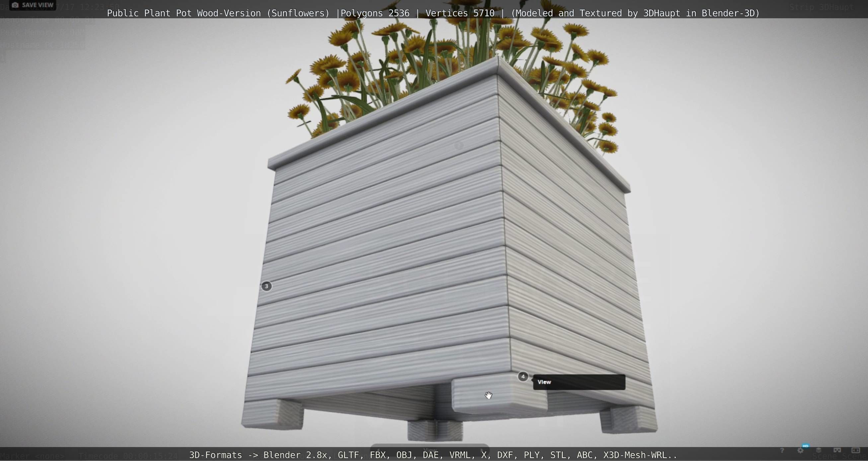Launch VR mode with the headset icon
The width and height of the screenshot is (868, 461).
click(837, 450)
